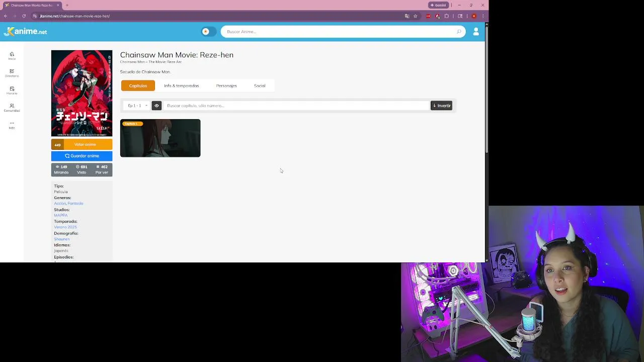Viewport: 644px width, 362px height.
Task: Open the Comunidad sidebar icon
Action: 12,108
